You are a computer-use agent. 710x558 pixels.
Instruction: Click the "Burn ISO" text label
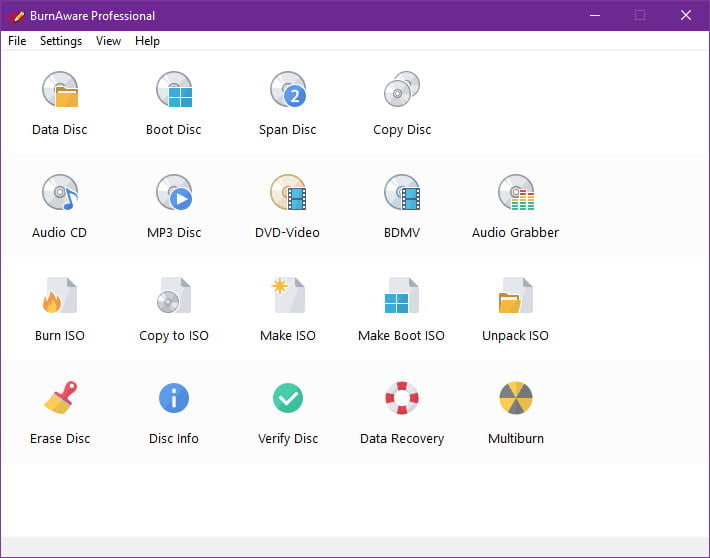60,336
